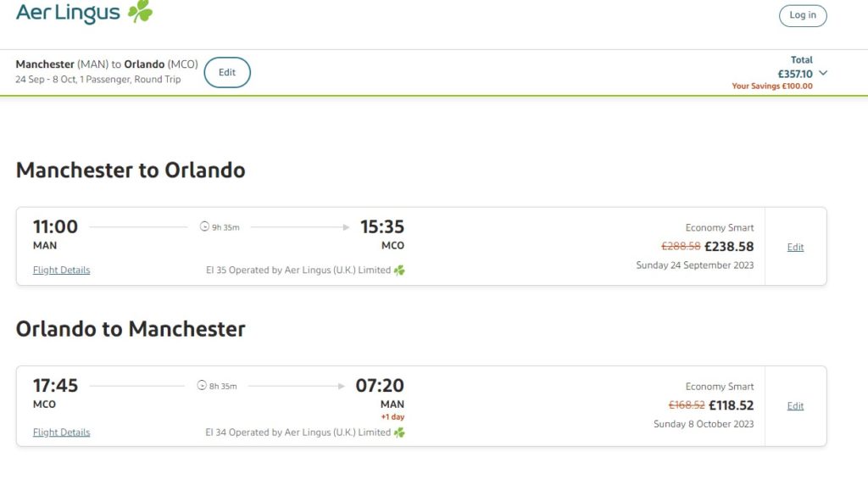Edit the return £118.52 flight selection
This screenshot has width=868, height=491.
(x=795, y=406)
